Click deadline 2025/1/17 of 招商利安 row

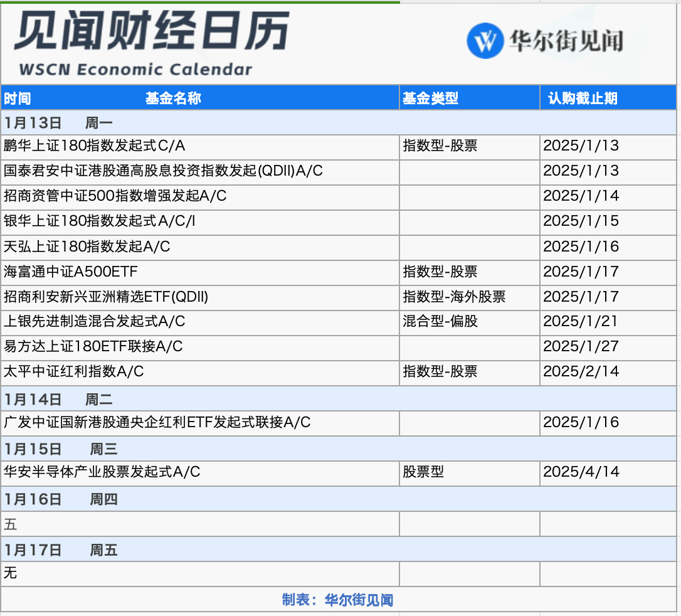(x=581, y=297)
